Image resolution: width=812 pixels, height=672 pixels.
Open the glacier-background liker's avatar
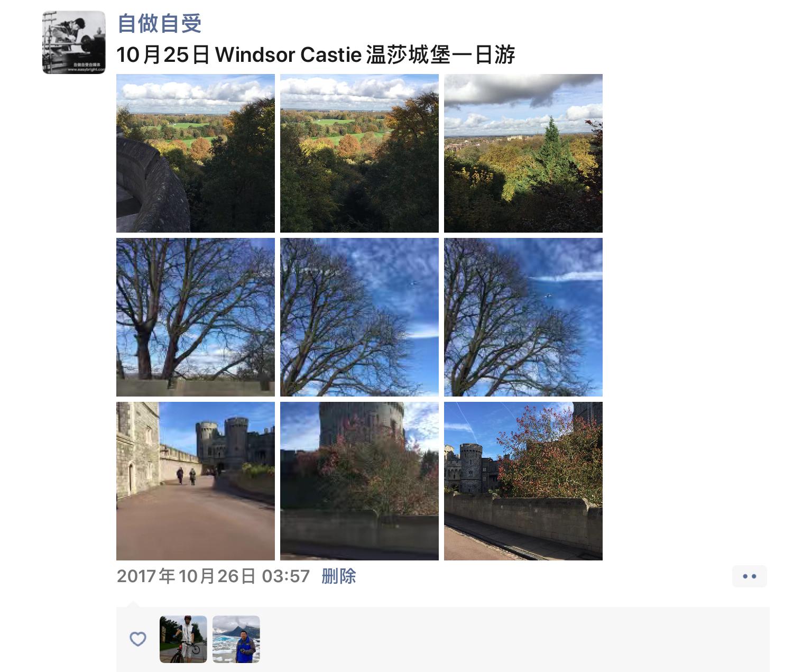[x=236, y=639]
